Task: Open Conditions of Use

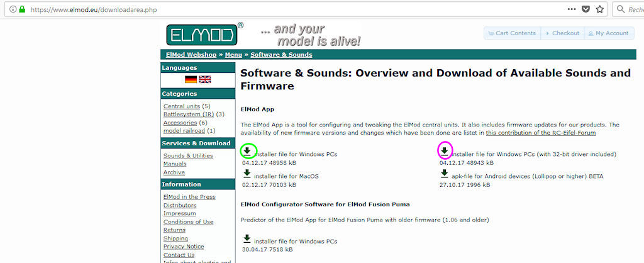Action: pos(189,222)
